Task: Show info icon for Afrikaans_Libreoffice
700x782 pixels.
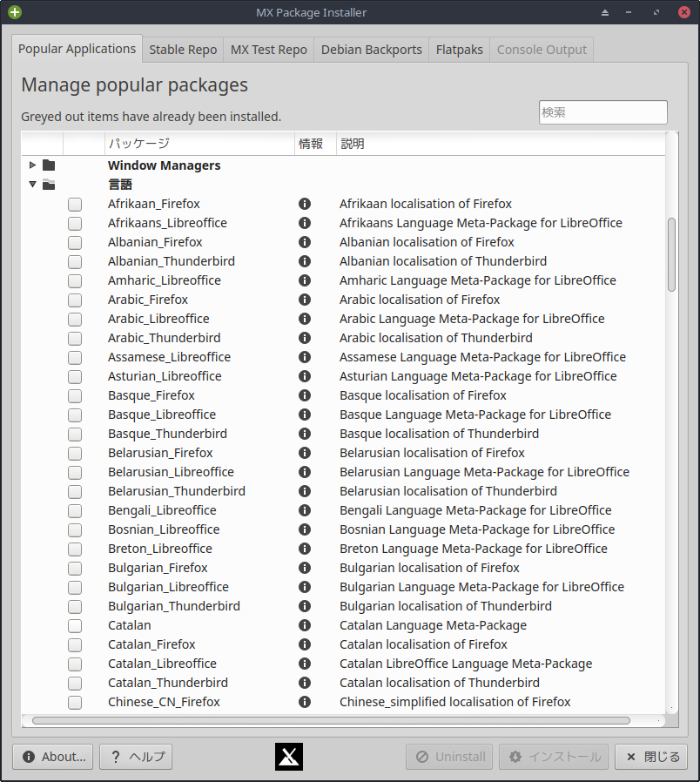Action: tap(305, 223)
